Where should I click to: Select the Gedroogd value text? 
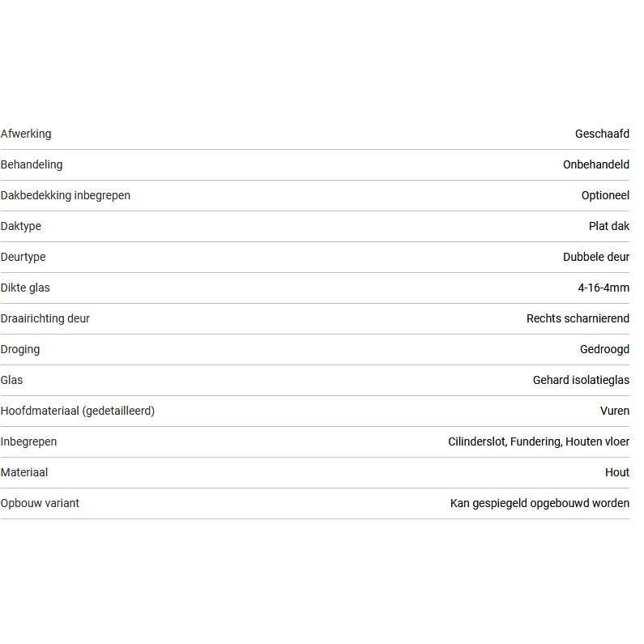click(x=604, y=349)
